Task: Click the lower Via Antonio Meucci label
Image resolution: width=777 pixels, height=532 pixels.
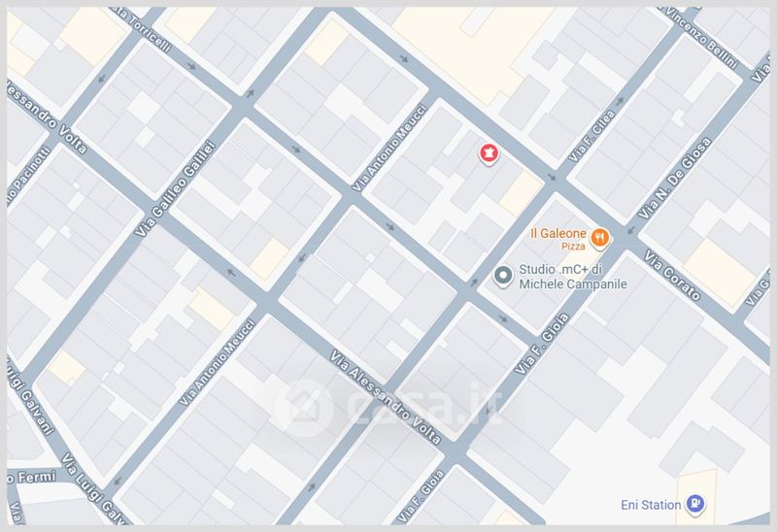Action: (217, 362)
